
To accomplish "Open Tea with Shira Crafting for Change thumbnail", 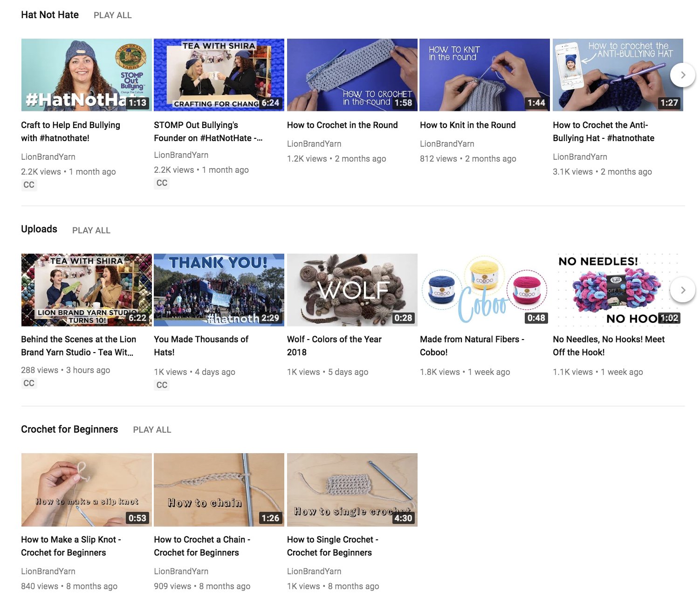I will click(x=219, y=75).
